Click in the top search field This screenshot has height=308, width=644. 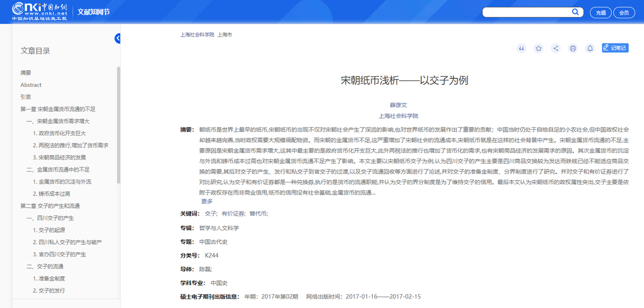pos(526,12)
